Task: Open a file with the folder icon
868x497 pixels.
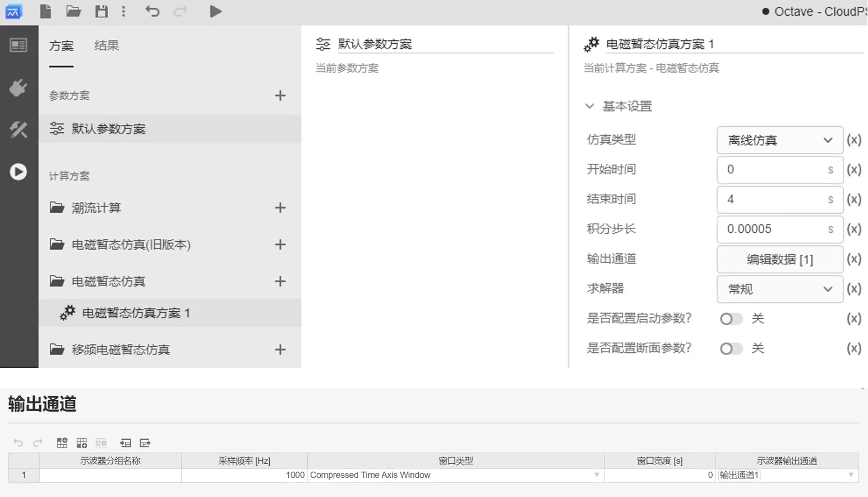Action: pyautogui.click(x=73, y=11)
